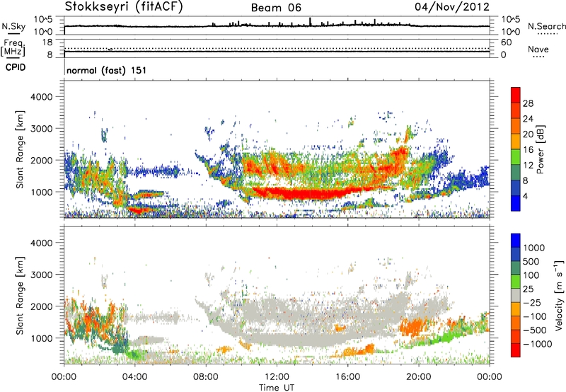The width and height of the screenshot is (566, 392).
Task: Click the "N.Search" legend label
Action: 546,26
